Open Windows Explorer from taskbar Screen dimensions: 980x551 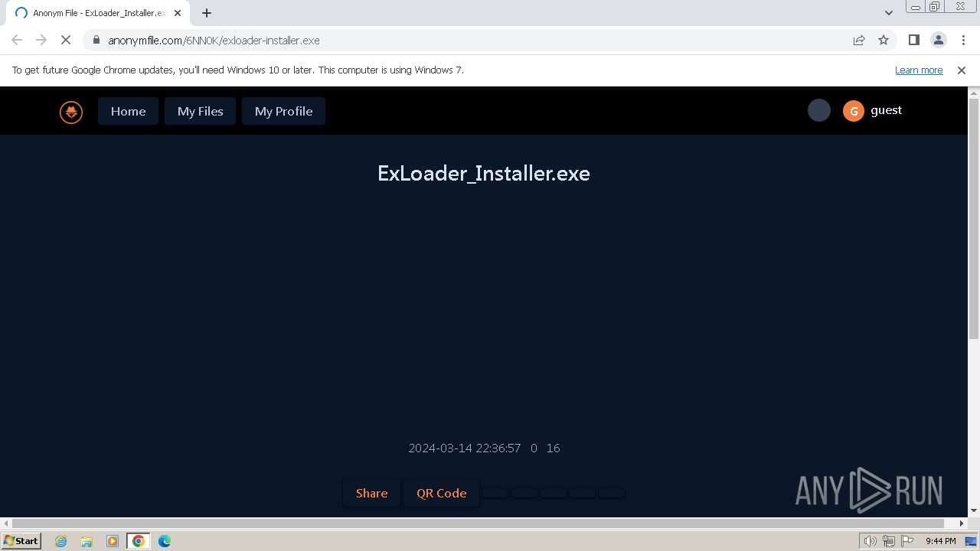(87, 541)
